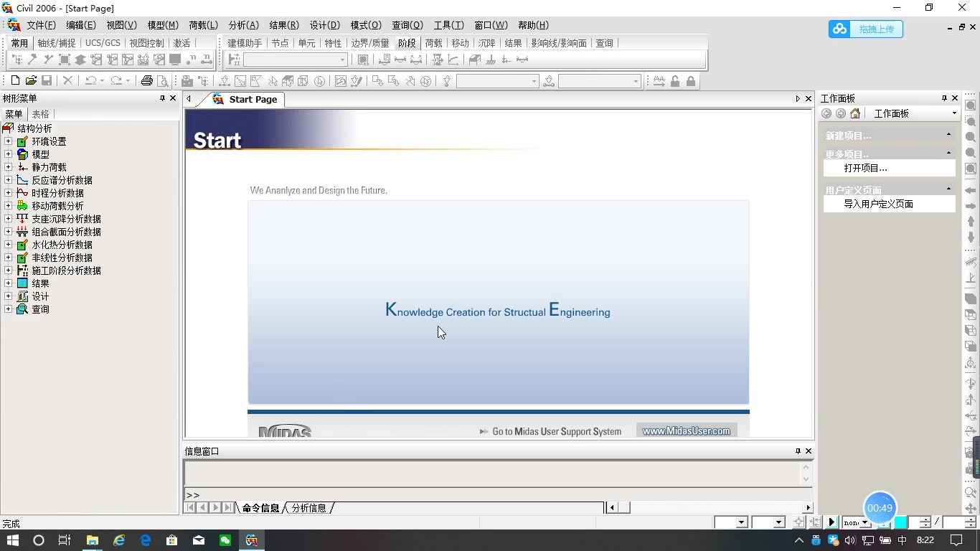Open File Explorer from the taskbar
This screenshot has width=980, height=551.
pos(92,540)
